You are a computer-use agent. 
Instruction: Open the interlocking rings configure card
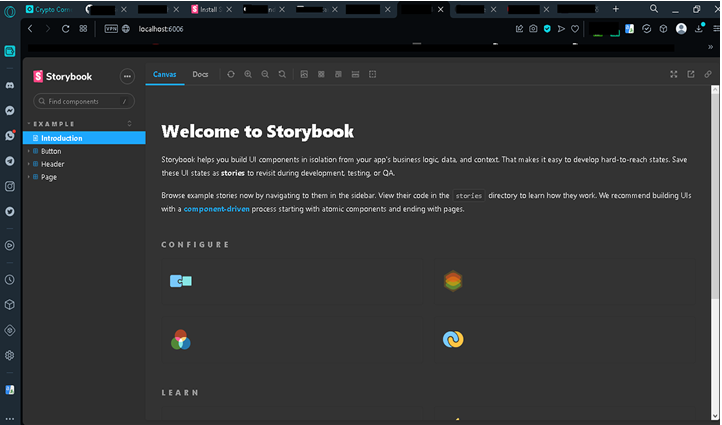[564, 340]
